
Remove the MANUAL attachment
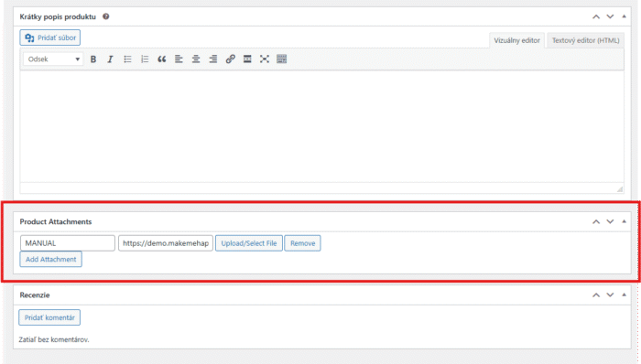coord(302,243)
